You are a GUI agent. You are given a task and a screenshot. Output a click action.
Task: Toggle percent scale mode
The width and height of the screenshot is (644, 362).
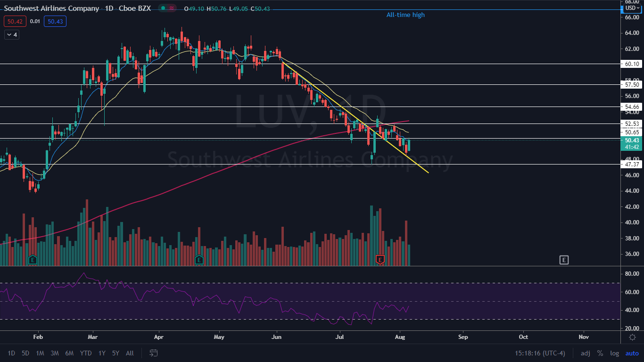tap(600, 353)
